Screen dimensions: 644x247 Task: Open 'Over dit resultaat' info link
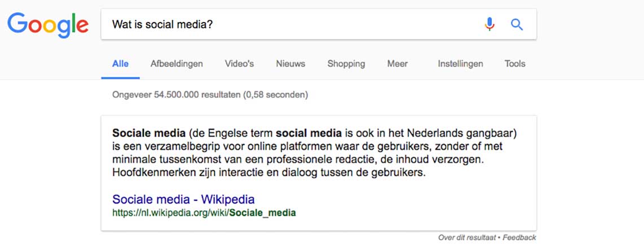click(x=467, y=237)
